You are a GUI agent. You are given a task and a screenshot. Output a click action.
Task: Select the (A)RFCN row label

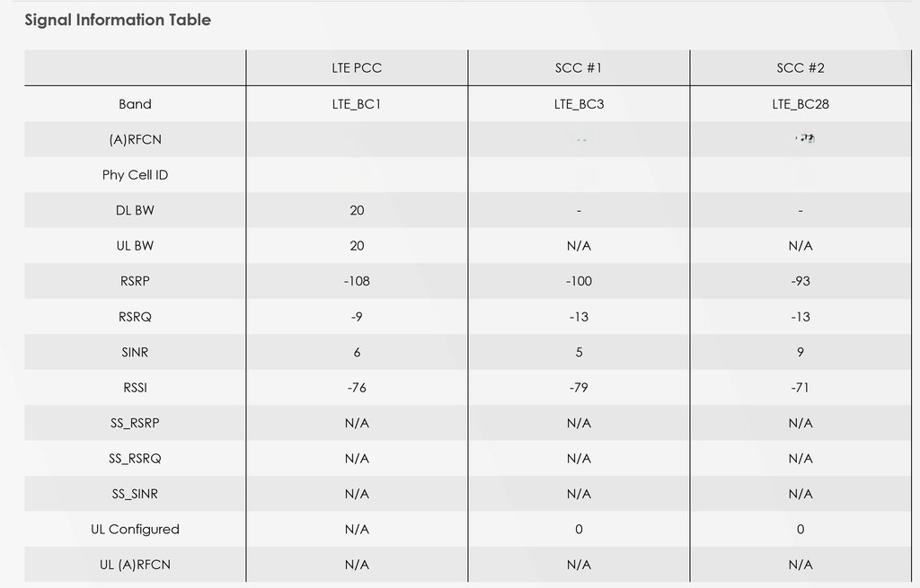point(135,139)
